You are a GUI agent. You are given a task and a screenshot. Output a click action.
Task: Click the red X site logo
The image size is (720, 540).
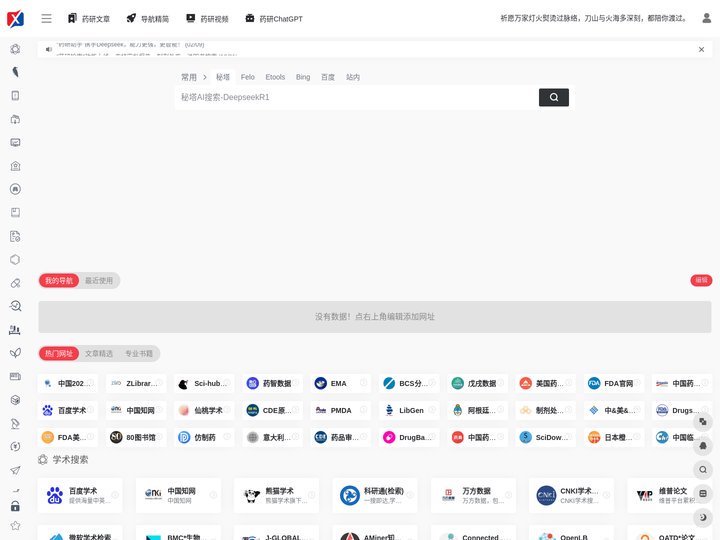(15, 18)
